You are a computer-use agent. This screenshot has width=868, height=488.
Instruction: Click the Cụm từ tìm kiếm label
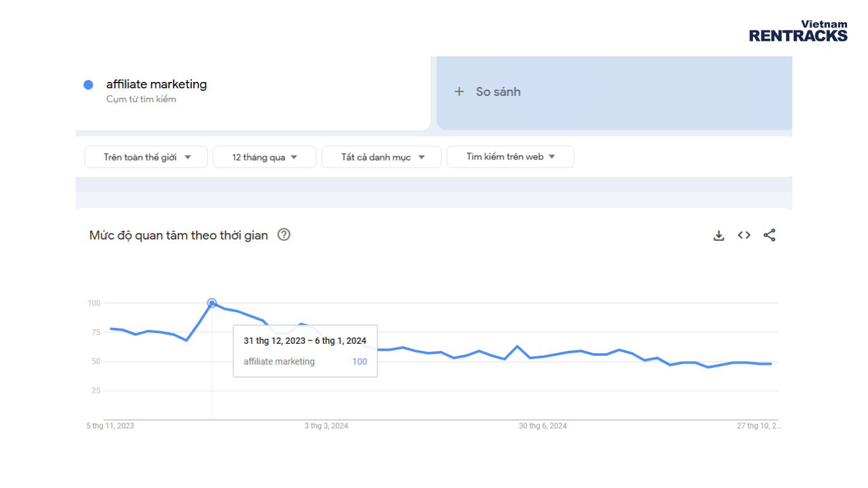141,99
